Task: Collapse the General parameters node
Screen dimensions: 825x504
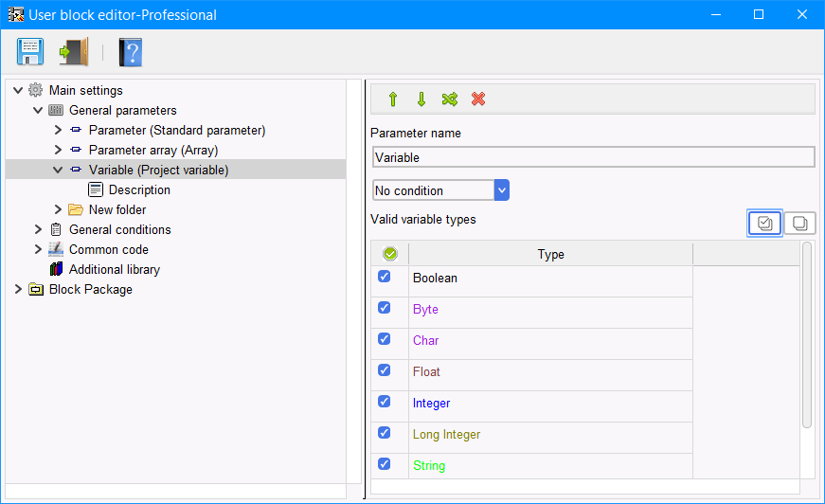Action: pos(38,111)
